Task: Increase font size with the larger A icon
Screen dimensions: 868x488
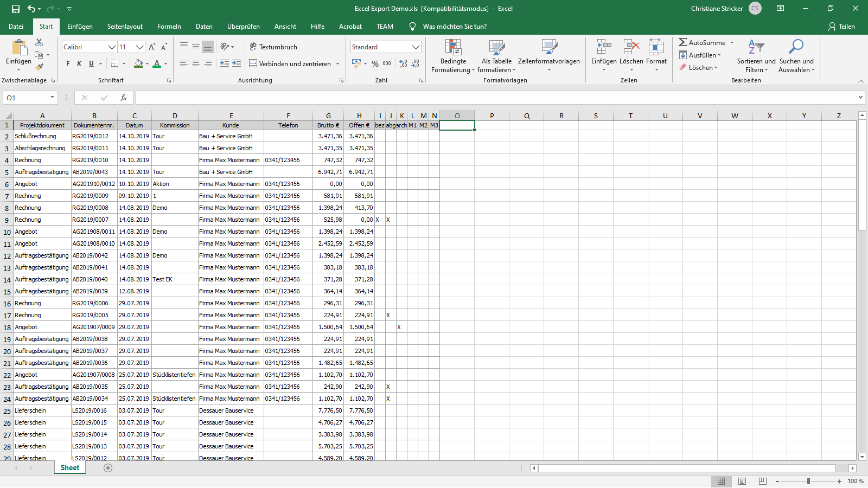Action: [152, 47]
